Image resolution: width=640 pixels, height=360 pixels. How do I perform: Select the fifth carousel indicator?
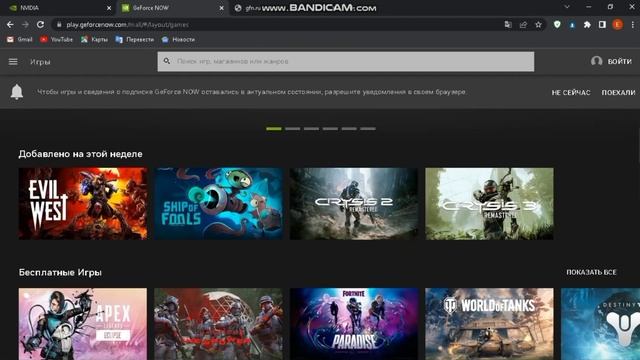pos(349,129)
